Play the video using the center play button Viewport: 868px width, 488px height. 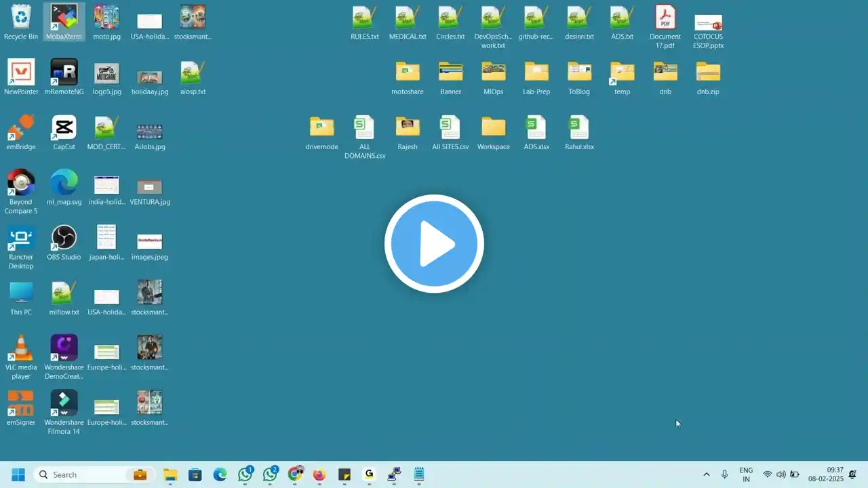(434, 244)
